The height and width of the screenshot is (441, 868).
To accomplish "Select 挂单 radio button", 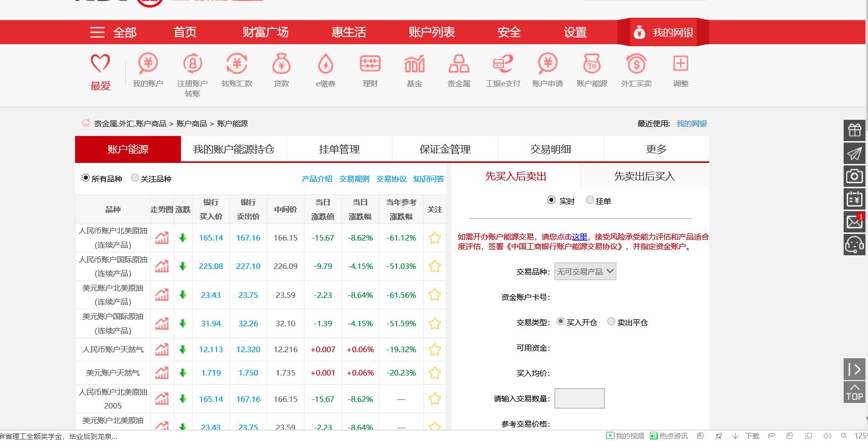I will tap(589, 200).
